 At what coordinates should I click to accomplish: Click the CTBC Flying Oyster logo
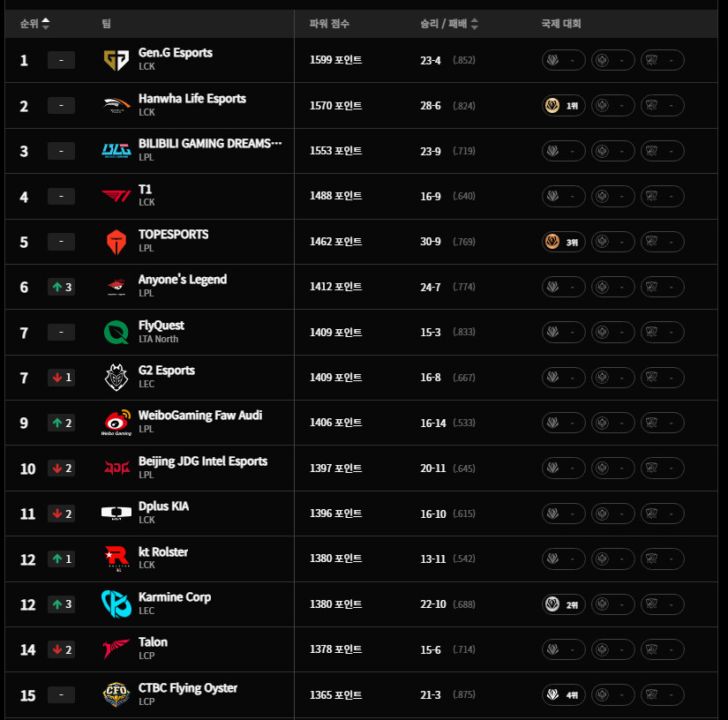pos(116,694)
